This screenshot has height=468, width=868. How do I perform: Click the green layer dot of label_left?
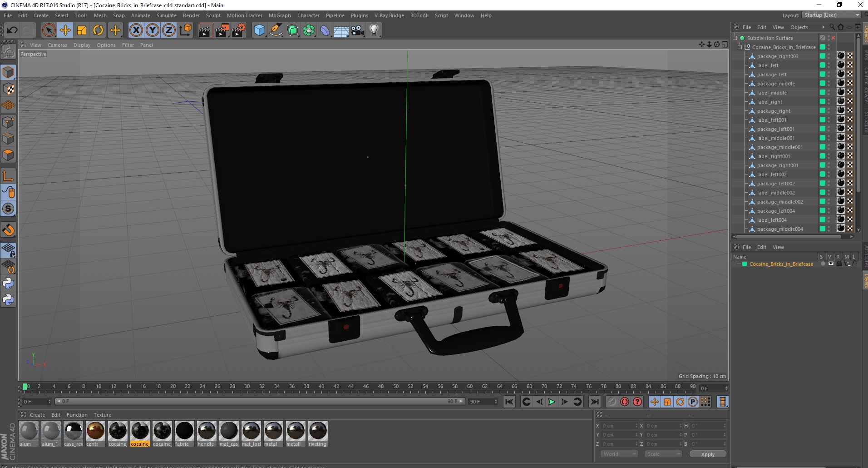pyautogui.click(x=823, y=65)
